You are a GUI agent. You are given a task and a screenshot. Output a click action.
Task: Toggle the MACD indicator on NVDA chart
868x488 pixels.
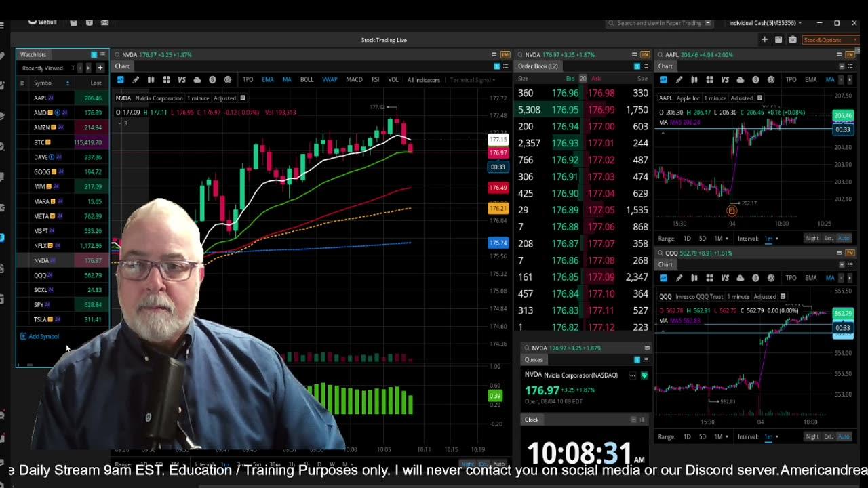coord(354,80)
